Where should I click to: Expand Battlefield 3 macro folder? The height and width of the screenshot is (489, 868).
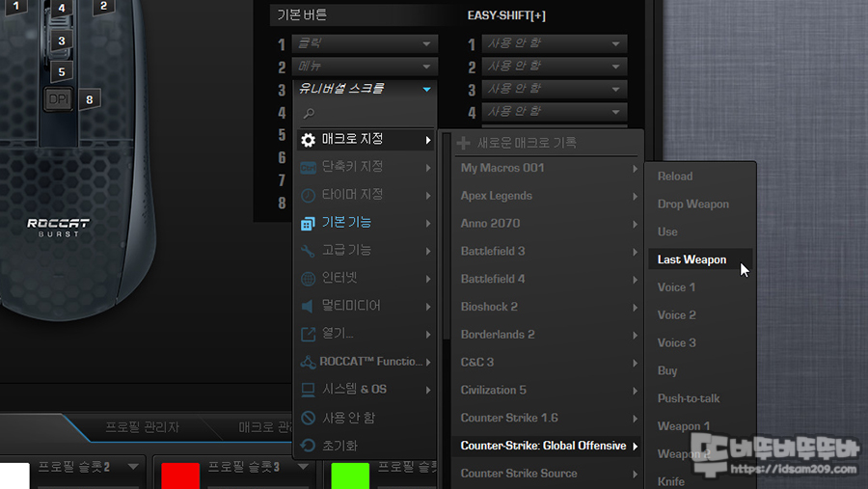pos(548,251)
